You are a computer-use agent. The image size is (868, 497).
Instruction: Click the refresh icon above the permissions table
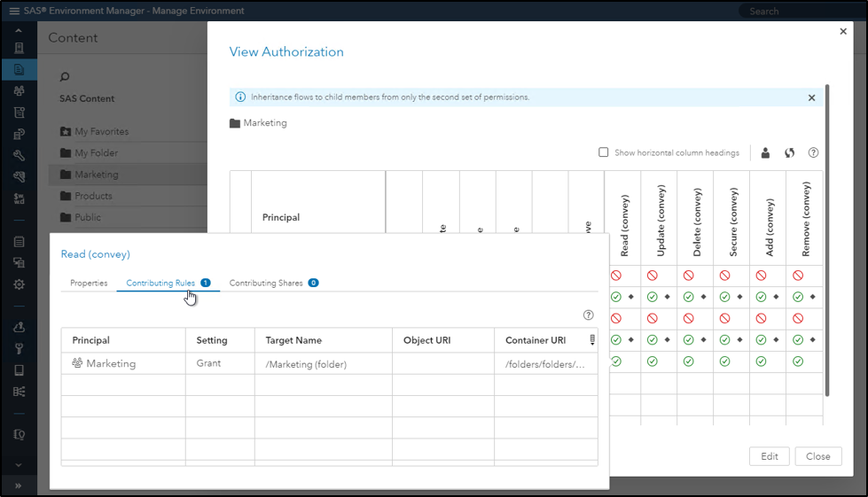click(789, 152)
